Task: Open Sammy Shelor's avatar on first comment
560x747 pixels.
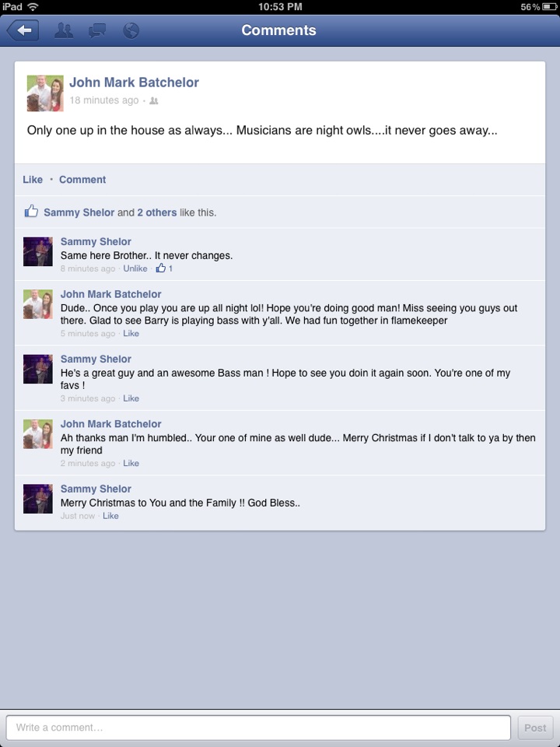Action: [38, 251]
